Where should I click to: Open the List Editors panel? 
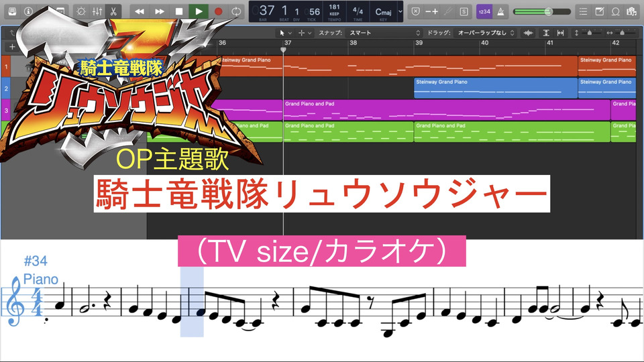[x=583, y=11]
